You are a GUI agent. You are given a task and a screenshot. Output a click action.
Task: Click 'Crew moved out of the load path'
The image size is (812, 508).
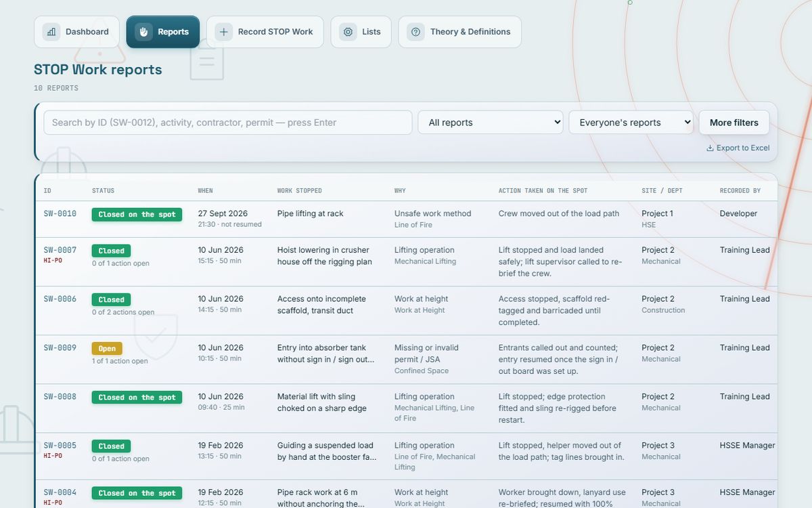coord(559,213)
